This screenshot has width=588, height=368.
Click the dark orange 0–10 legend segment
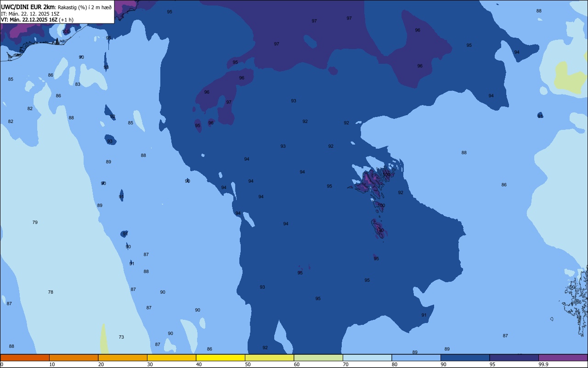[25, 357]
